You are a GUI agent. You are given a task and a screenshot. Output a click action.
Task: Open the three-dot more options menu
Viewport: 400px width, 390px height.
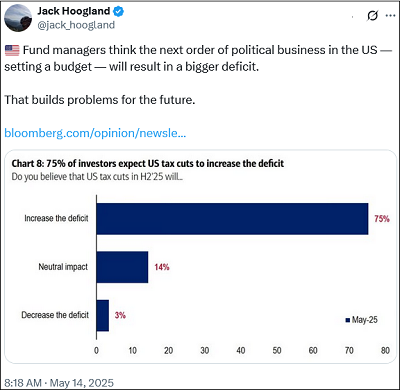[390, 15]
